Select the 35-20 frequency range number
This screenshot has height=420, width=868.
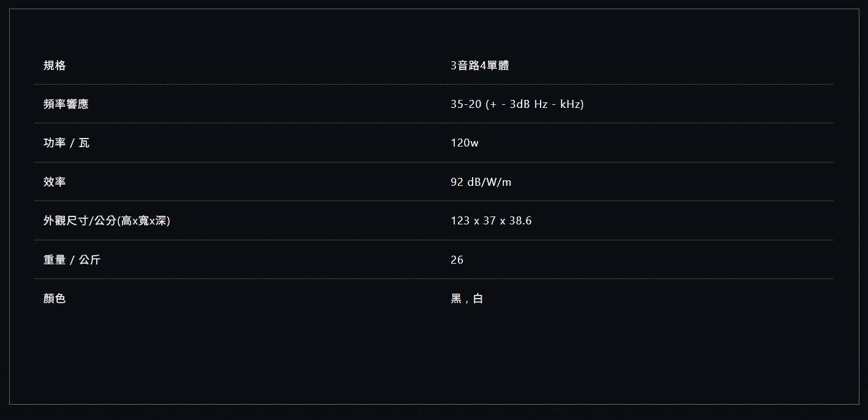tap(466, 104)
